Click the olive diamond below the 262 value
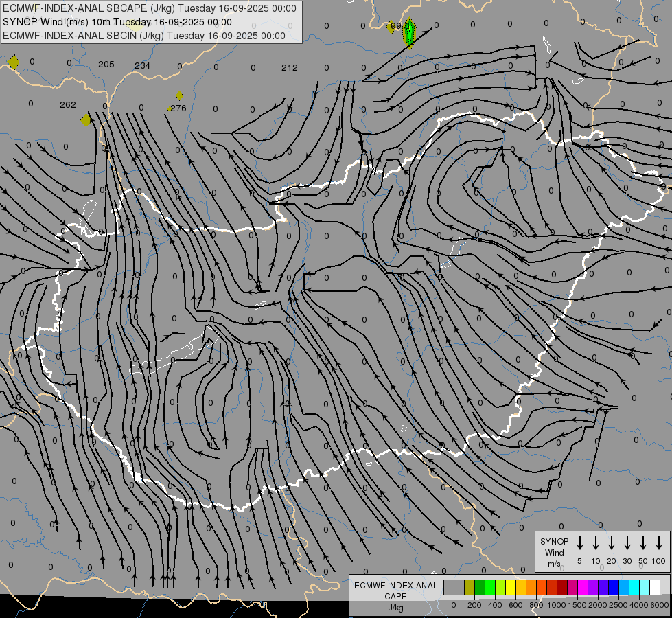The height and width of the screenshot is (618, 672). (x=86, y=120)
